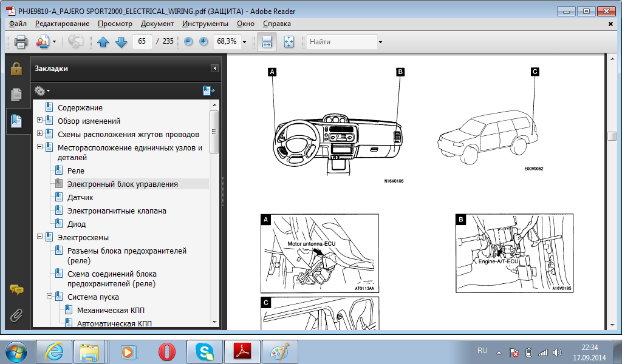Screen dimensions: 622x364
Task: Open the "Просмотр" menu
Action: [115, 24]
